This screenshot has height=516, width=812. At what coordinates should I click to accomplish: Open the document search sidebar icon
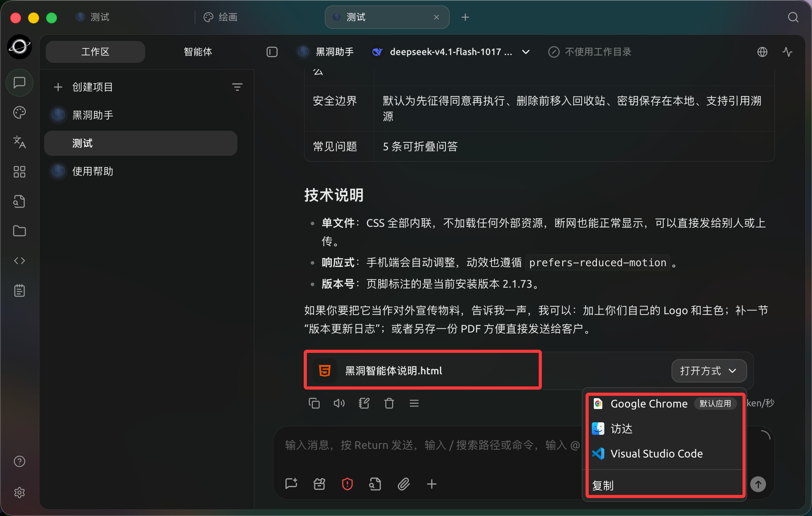pos(20,201)
